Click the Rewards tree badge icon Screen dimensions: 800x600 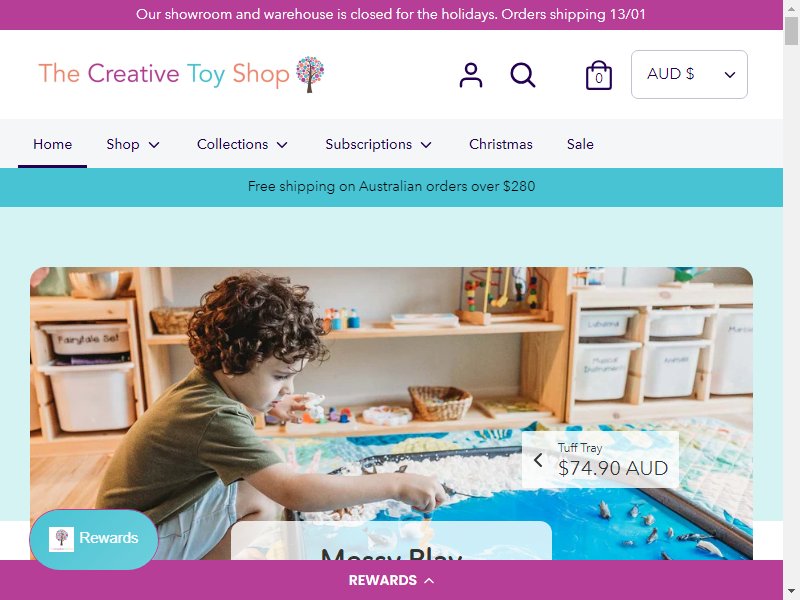pyautogui.click(x=61, y=539)
